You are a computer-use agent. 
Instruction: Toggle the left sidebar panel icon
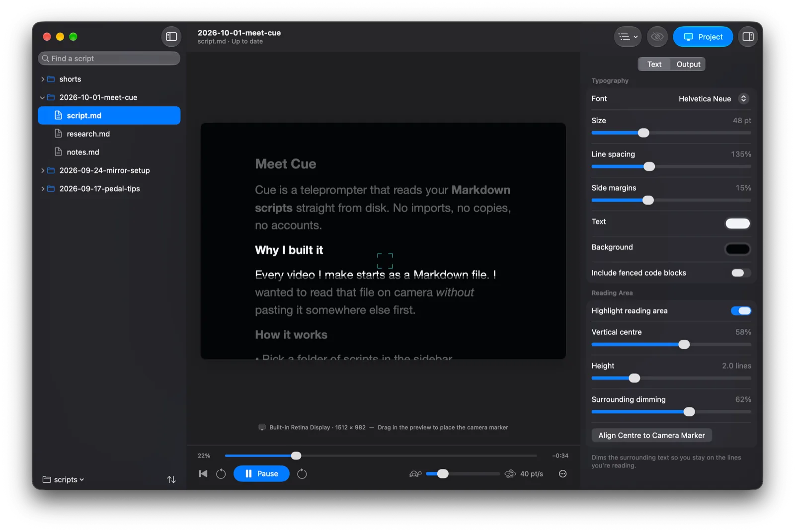pyautogui.click(x=171, y=37)
